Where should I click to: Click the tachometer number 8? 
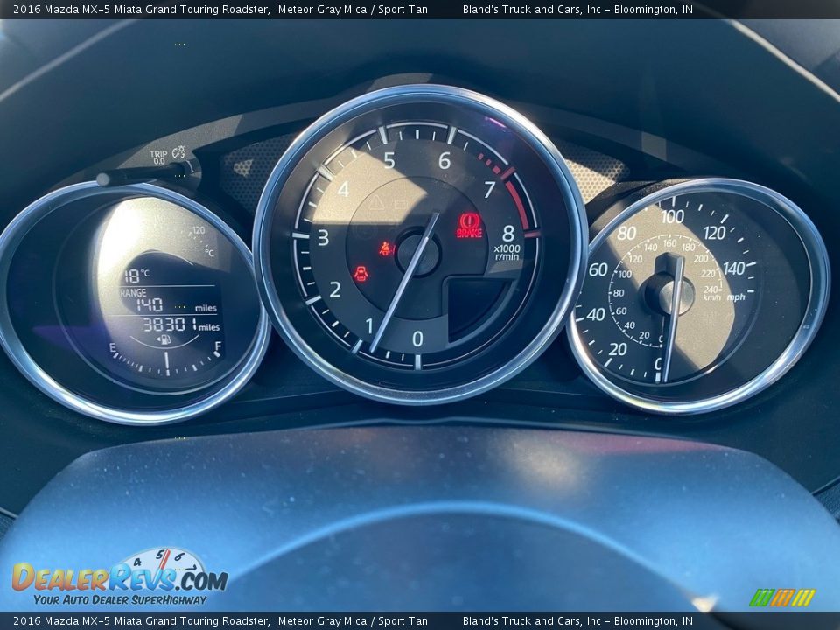coord(507,234)
